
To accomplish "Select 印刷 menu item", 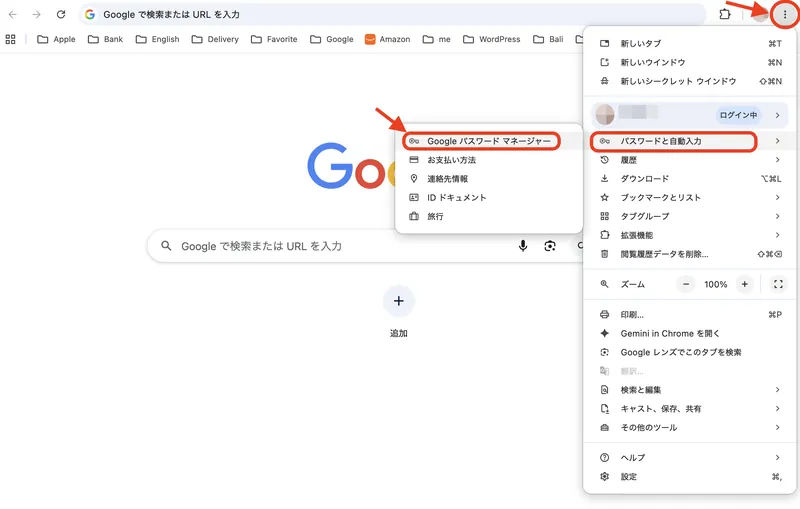I will pyautogui.click(x=690, y=315).
